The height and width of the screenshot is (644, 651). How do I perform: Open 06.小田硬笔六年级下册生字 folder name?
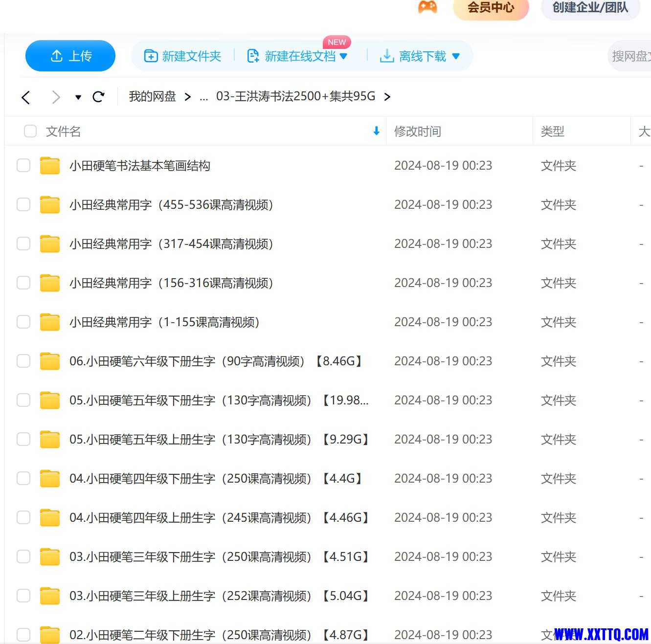217,361
